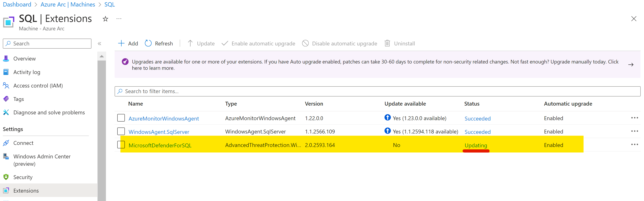The width and height of the screenshot is (644, 201).
Task: Click Succeeded status for AzureMonitorWindowsAgent
Action: (x=478, y=118)
